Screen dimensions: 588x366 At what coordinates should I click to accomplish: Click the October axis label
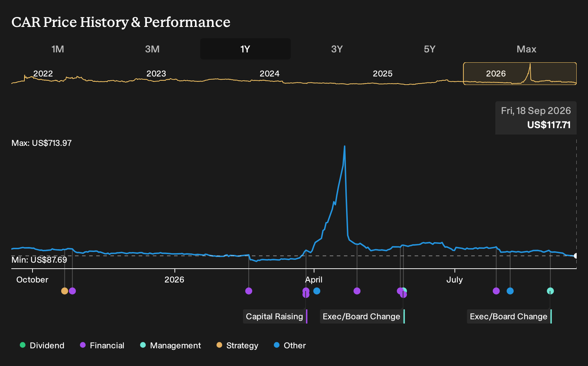(32, 280)
